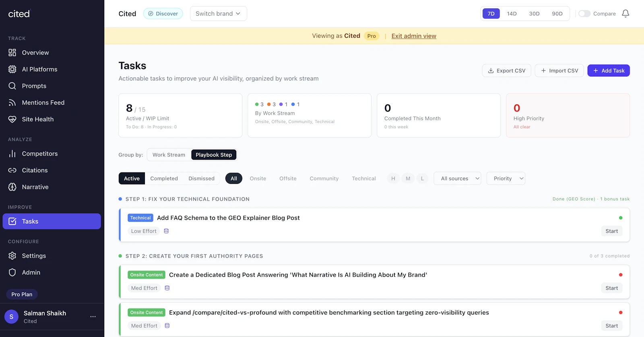Screen dimensions: 644x337
Task: Click the Prompts magnifier icon
Action: pos(12,86)
